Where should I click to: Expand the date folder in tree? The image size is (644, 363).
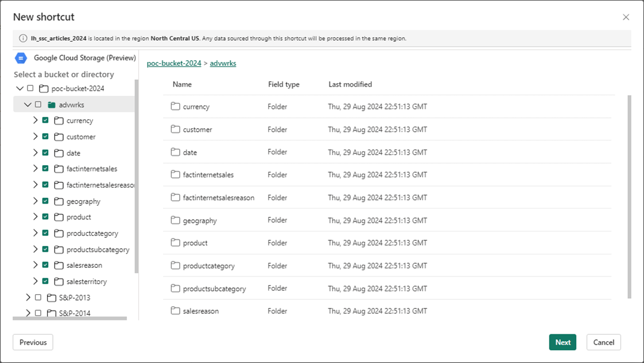click(36, 153)
